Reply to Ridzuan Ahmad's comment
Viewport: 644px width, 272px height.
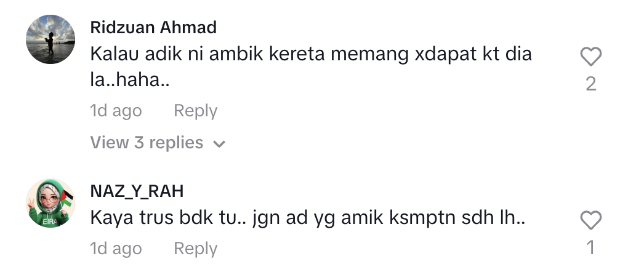click(x=196, y=111)
